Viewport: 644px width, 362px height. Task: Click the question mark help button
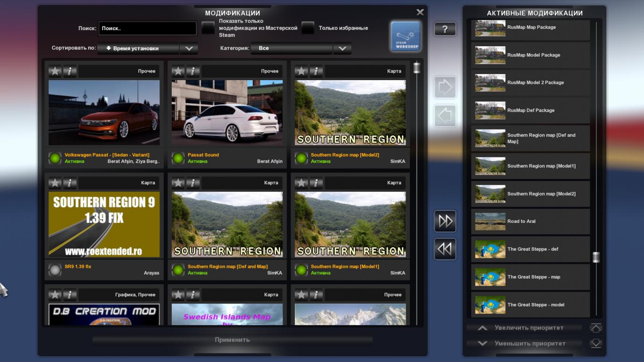(x=444, y=29)
